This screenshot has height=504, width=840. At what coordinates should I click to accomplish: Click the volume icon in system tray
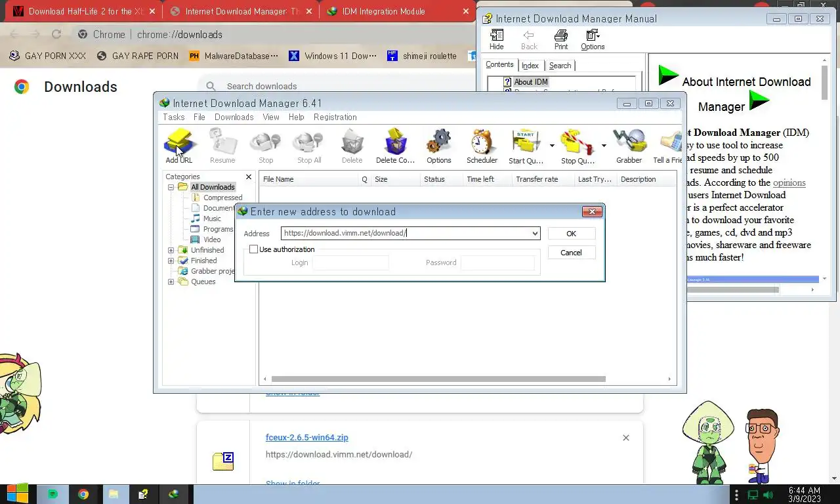tap(768, 495)
